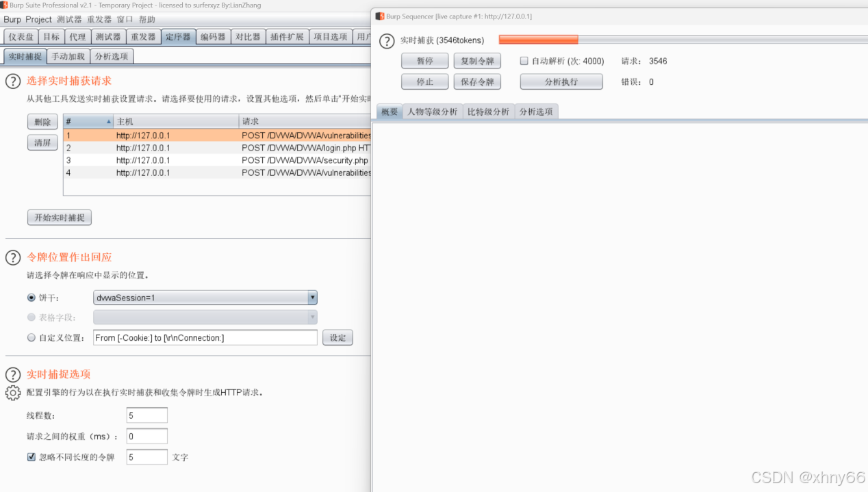This screenshot has width=868, height=492.
Task: Switch to the 编码器 tab
Action: 213,37
